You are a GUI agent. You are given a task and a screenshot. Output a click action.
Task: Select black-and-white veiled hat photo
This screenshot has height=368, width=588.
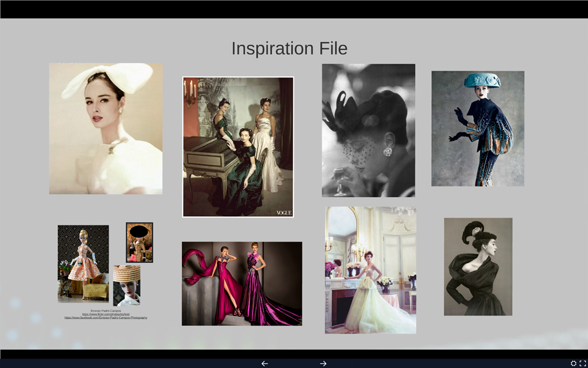point(368,130)
